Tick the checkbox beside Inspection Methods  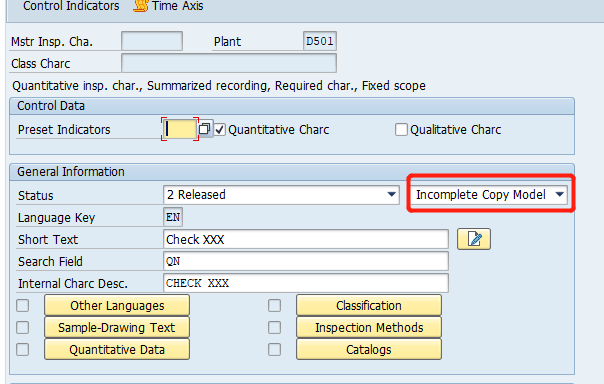(275, 328)
